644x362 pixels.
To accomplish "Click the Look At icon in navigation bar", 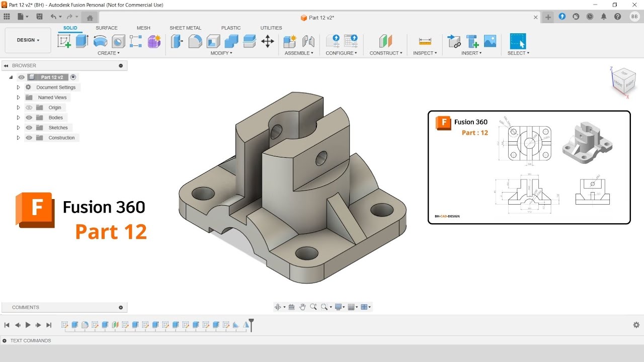I will coord(291,307).
